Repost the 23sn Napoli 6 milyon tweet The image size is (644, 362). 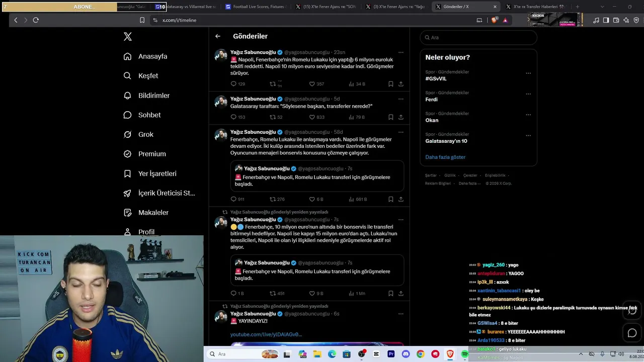pos(273,84)
